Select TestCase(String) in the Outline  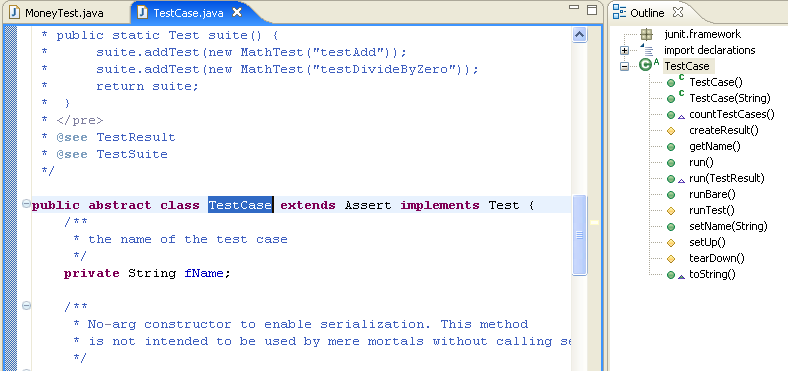click(730, 98)
